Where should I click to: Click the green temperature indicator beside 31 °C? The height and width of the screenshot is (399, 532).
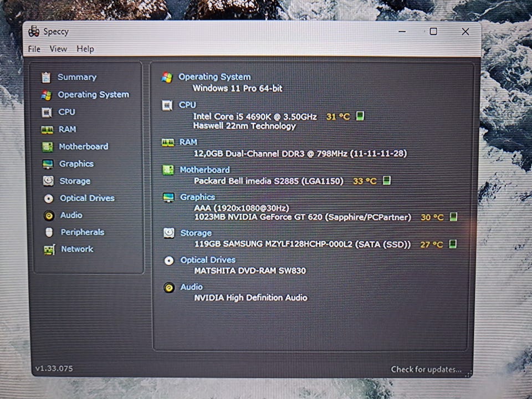(x=360, y=116)
